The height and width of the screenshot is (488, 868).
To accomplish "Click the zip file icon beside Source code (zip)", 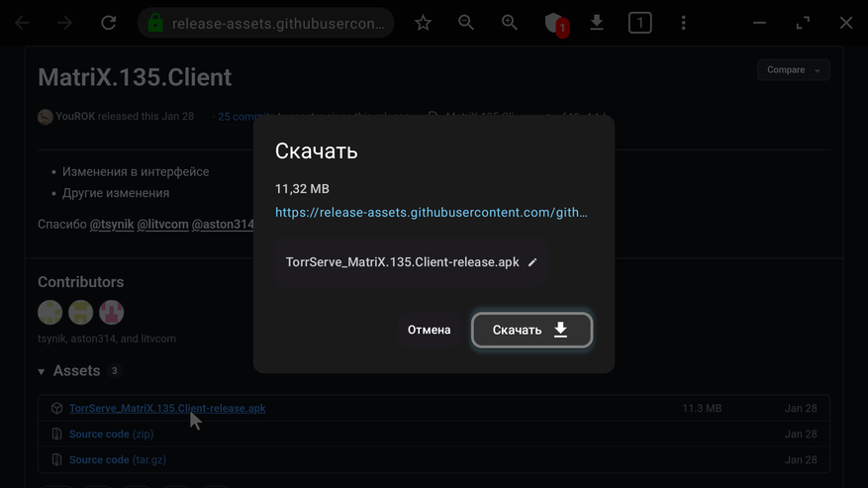I will [56, 434].
